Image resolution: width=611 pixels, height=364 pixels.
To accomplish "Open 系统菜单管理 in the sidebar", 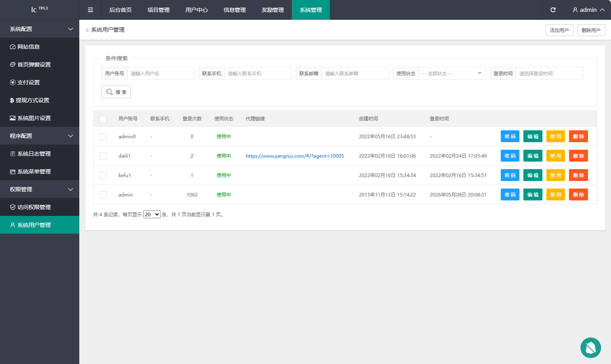I will (40, 172).
